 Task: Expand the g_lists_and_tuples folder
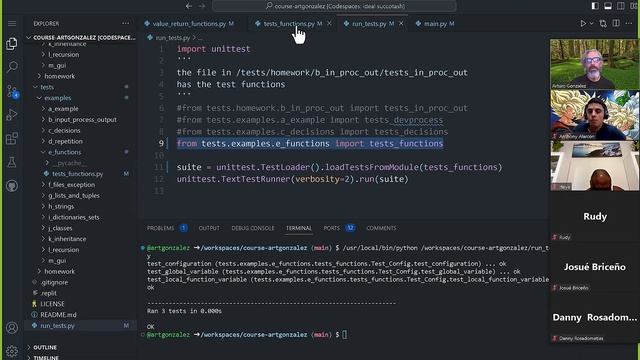(80, 196)
